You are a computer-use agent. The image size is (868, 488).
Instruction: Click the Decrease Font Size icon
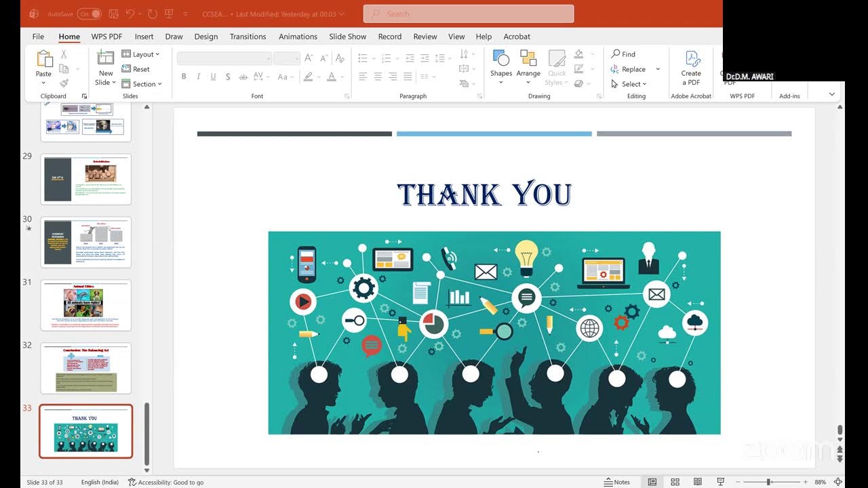[x=324, y=58]
